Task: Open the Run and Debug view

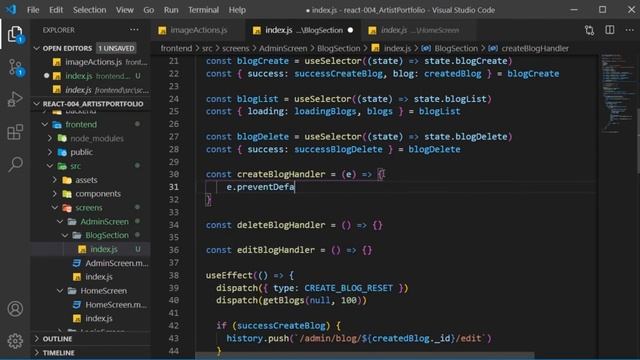Action: pyautogui.click(x=15, y=99)
